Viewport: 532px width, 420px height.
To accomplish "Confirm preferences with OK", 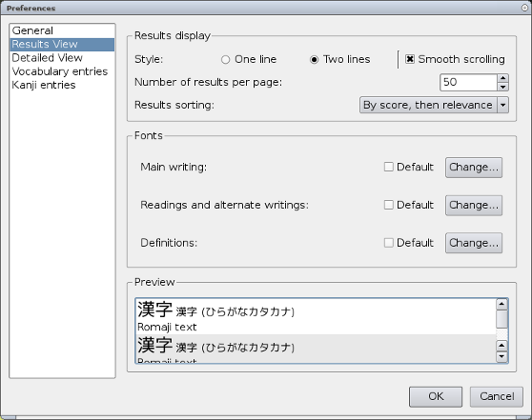I will click(436, 396).
